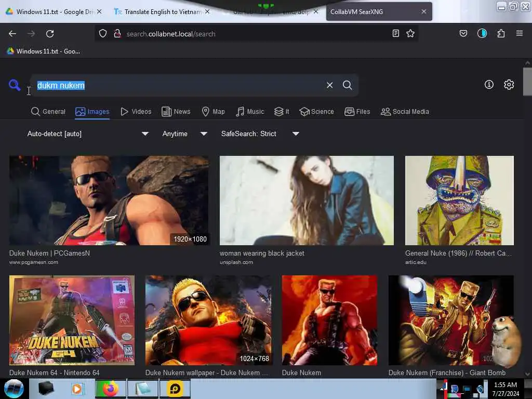Open the tracking protection shield icon

click(x=103, y=34)
